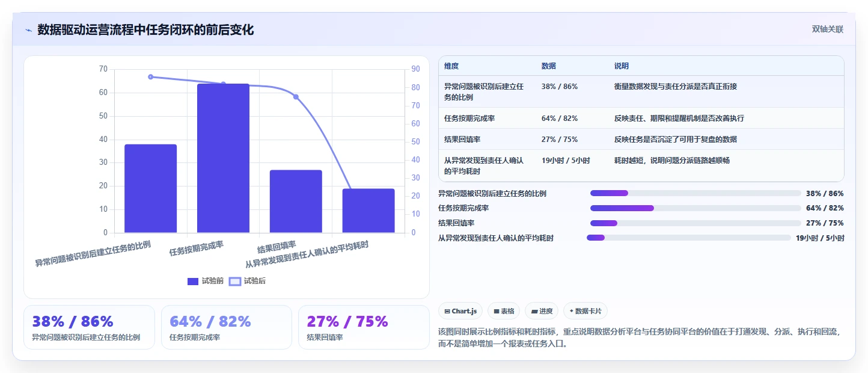Click table text 耗时越短，说明问题分派链路越顺畅

pos(672,161)
